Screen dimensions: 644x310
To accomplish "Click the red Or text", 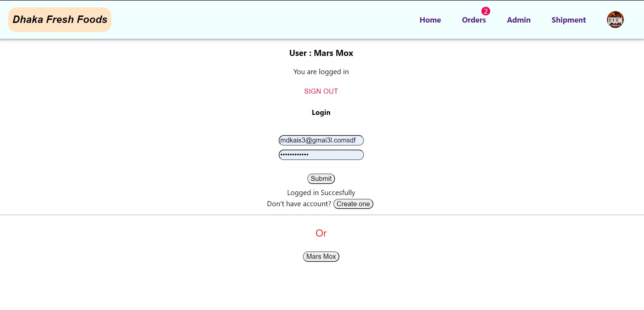I will tap(320, 232).
